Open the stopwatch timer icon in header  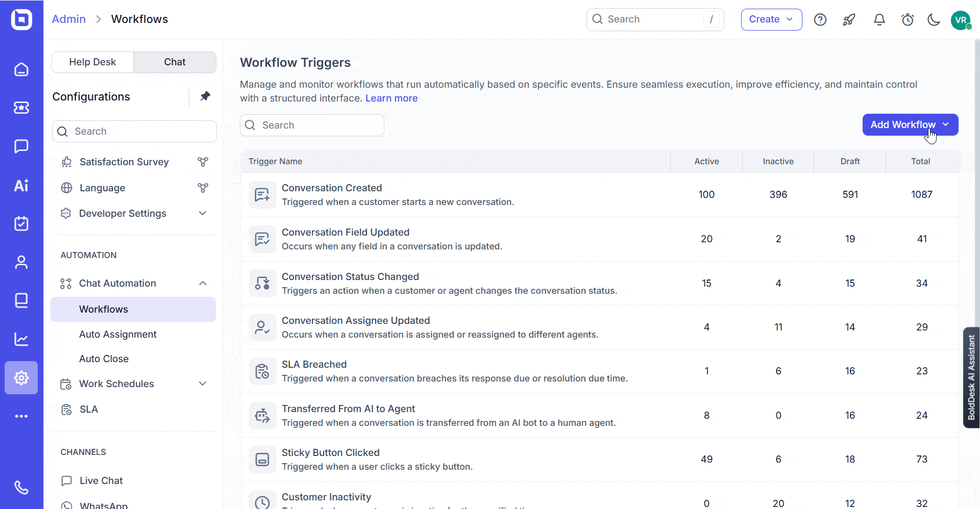(909, 19)
